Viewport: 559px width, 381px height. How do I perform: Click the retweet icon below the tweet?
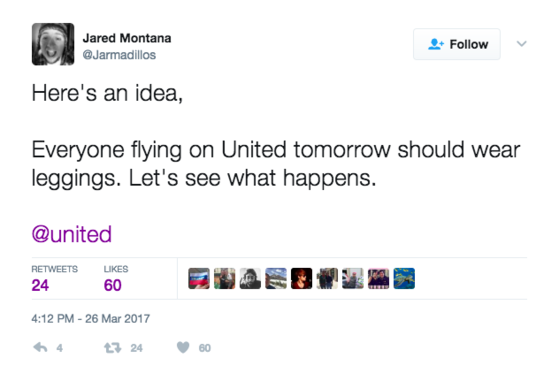(x=113, y=347)
